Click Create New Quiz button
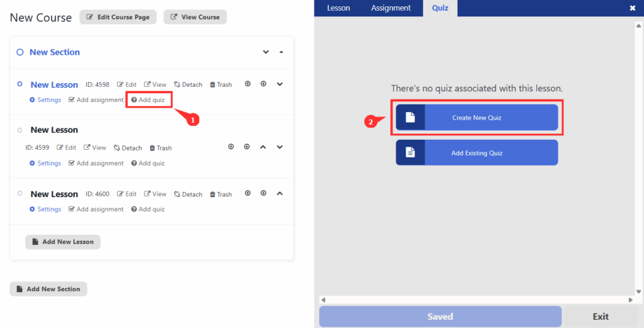This screenshot has width=644, height=328. 477,118
